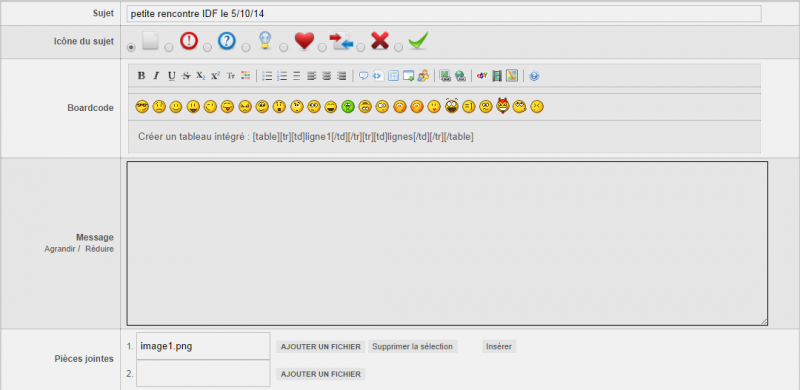Image resolution: width=800 pixels, height=390 pixels.
Task: Insert a quote bubble
Action: tap(363, 76)
